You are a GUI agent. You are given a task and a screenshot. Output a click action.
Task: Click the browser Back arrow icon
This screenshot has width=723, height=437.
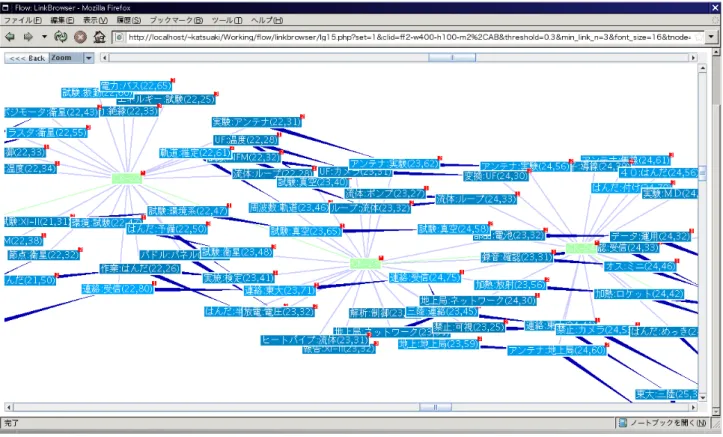coord(10,37)
